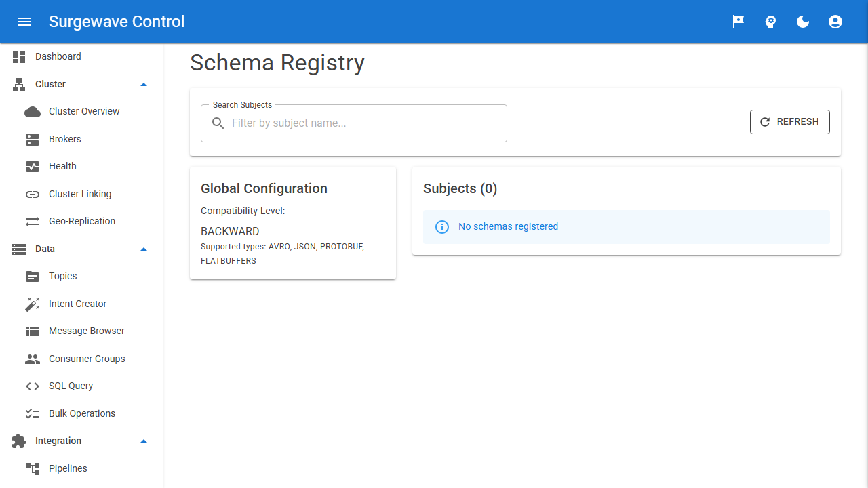The width and height of the screenshot is (868, 488).
Task: Click the Geo-Replication arrows icon
Action: click(33, 222)
